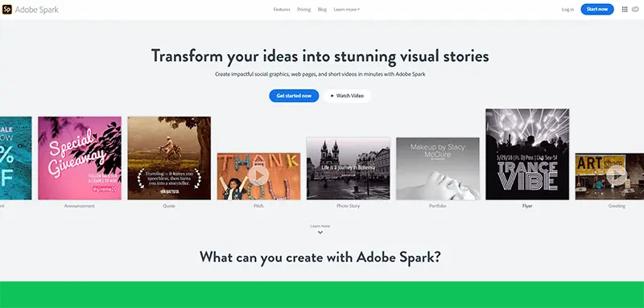Expand the Learn more nav dropdown
The image size is (644, 308).
[x=347, y=10]
